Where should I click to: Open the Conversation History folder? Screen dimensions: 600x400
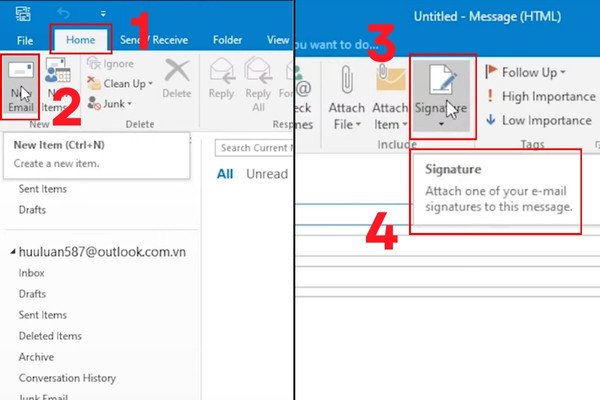tap(67, 378)
